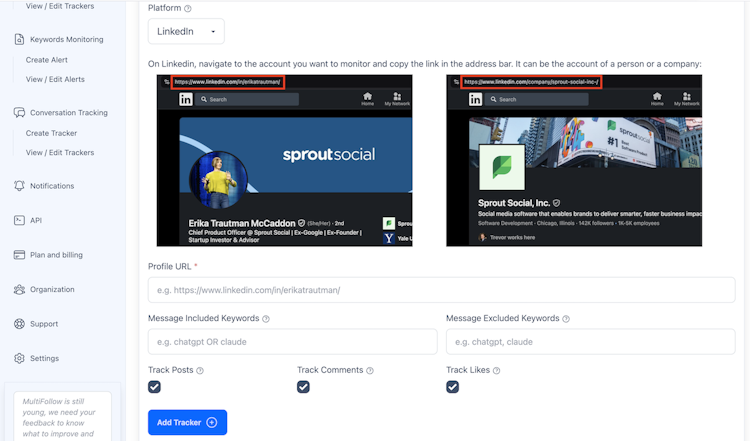
Task: Select Create Alert link
Action: [46, 60]
